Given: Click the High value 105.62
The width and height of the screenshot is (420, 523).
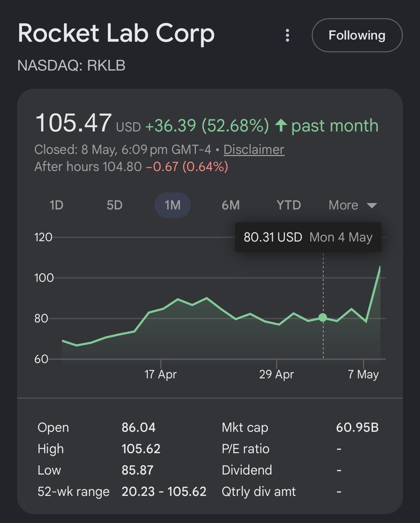Looking at the screenshot, I should click(x=141, y=449).
